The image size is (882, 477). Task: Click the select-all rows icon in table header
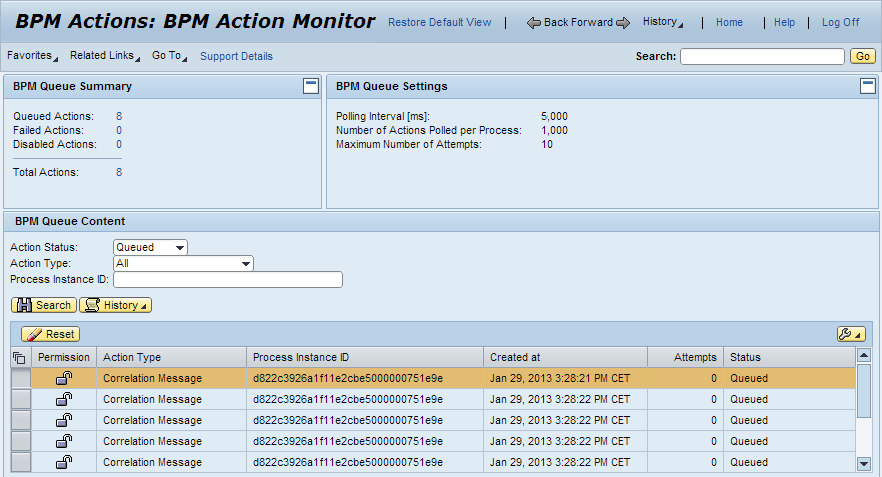(x=19, y=357)
